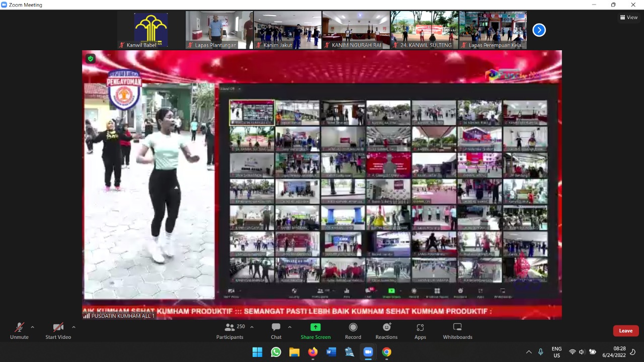
Task: Start Video in Zoom toolbar
Action: (x=58, y=331)
